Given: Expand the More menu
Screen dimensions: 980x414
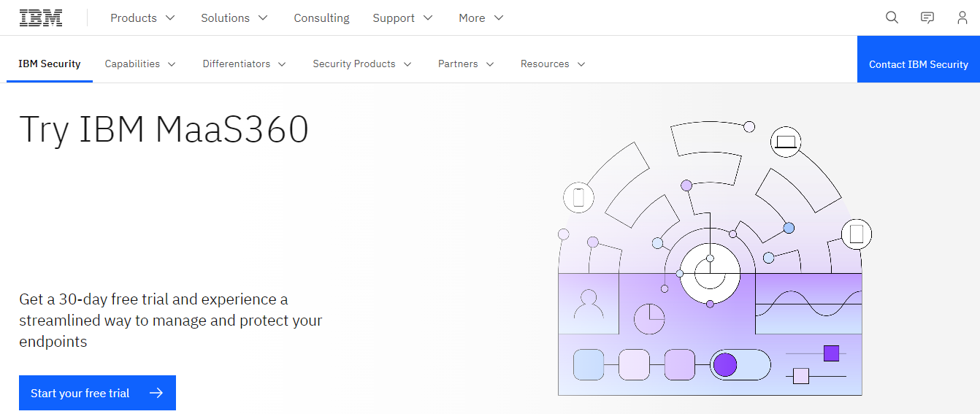Looking at the screenshot, I should click(x=481, y=18).
